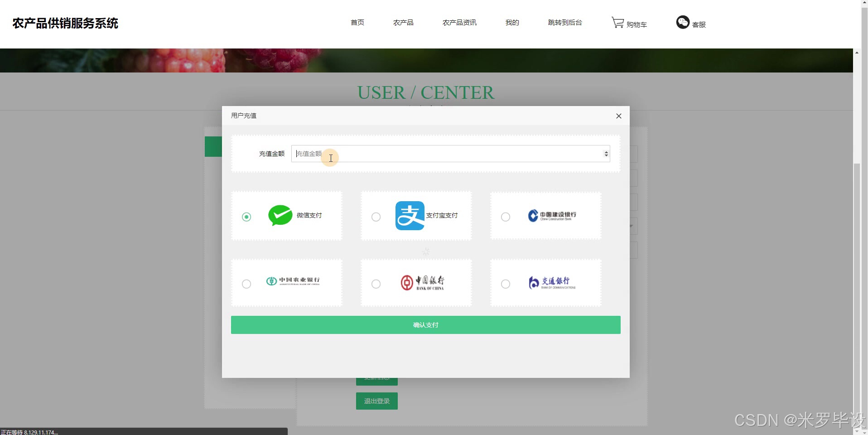Click the 退出登录 button

[x=377, y=401]
